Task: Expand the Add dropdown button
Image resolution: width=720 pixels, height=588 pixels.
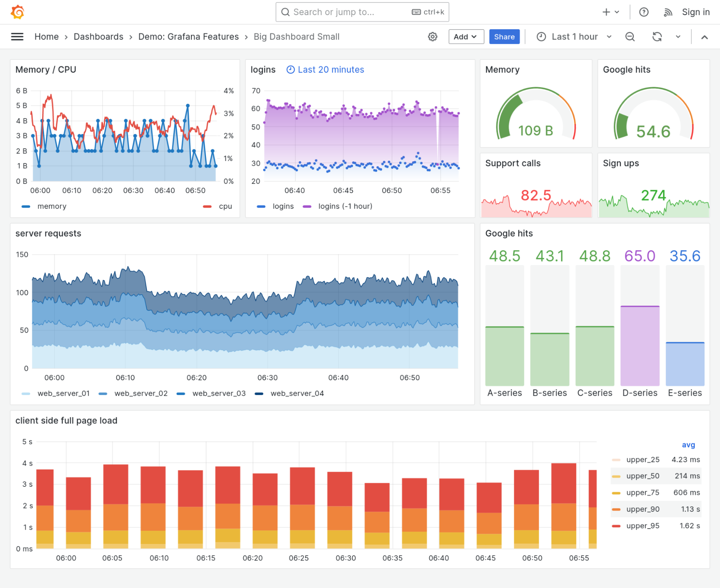Action: coord(466,37)
